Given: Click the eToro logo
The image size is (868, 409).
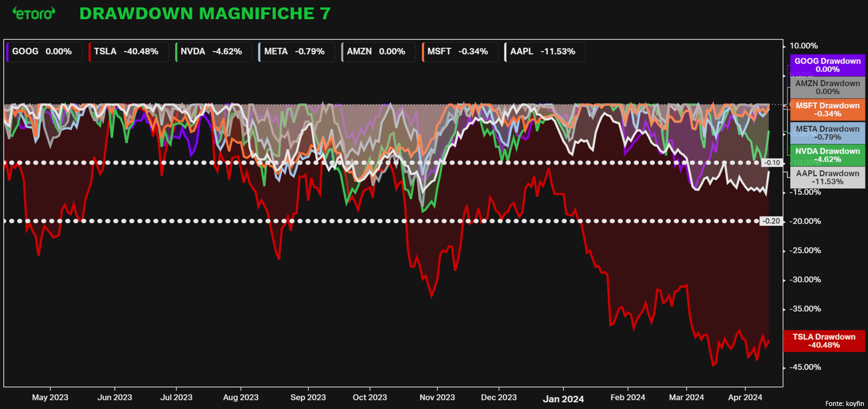Looking at the screenshot, I should [x=34, y=14].
